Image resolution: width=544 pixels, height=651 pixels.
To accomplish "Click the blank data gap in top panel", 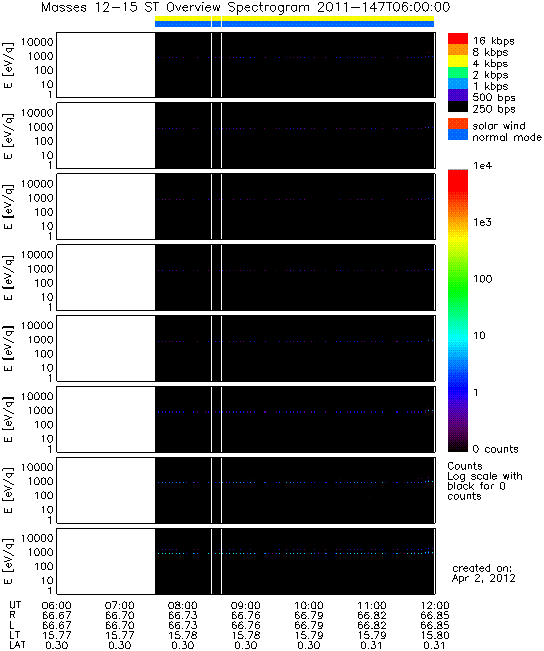I will click(x=106, y=65).
